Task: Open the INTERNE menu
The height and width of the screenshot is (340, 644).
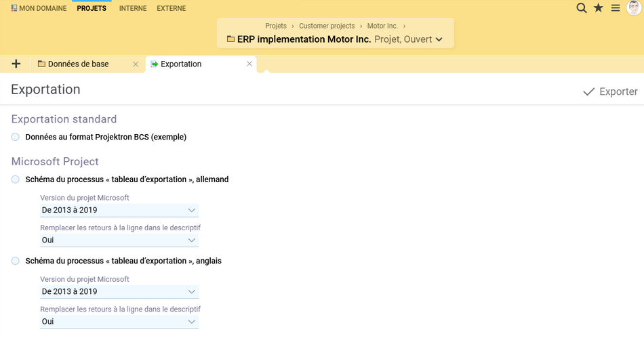Action: [133, 8]
